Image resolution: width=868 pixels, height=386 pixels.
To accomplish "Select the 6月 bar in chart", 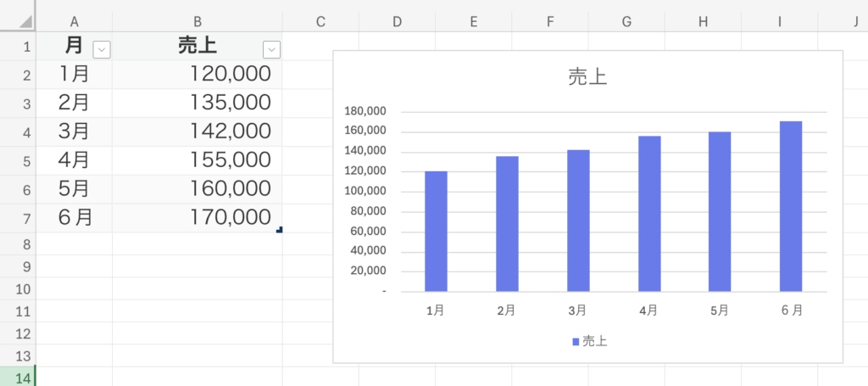I will coord(790,206).
